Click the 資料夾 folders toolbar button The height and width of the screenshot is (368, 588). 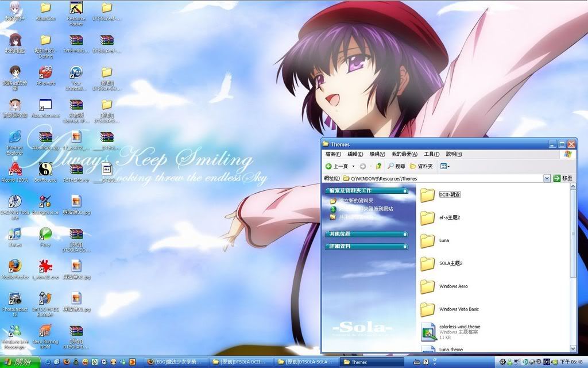[x=421, y=166]
